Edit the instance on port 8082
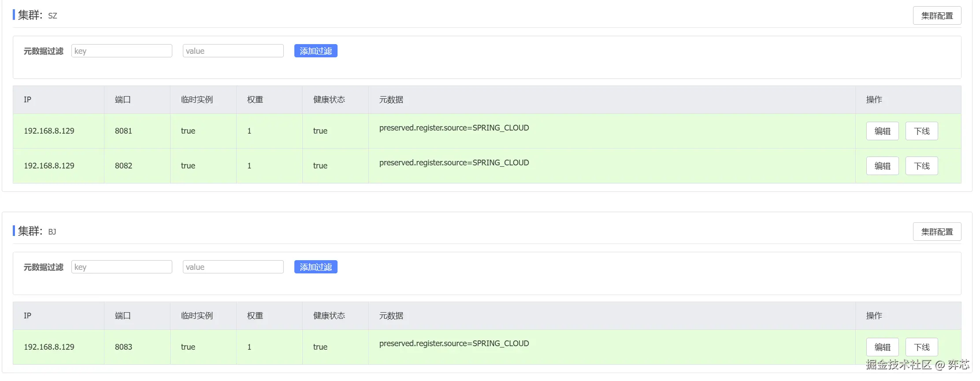This screenshot has height=381, width=980. point(882,166)
